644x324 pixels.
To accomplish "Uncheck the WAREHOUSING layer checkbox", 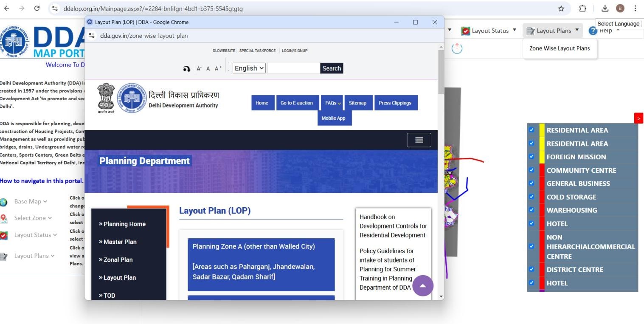I will [532, 210].
